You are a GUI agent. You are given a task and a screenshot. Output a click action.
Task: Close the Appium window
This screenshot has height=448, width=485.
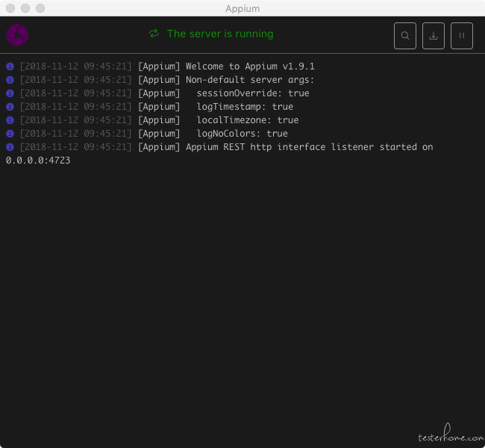pyautogui.click(x=10, y=8)
